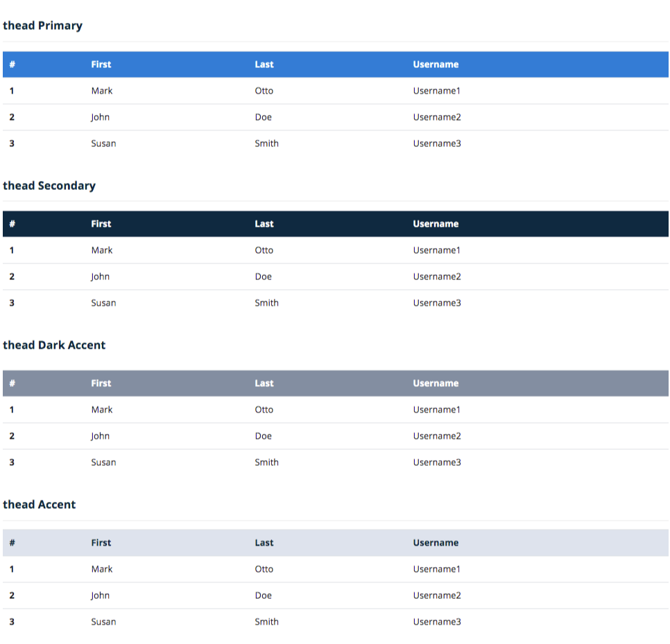Select 'Username2' in the Dark Accent table
Viewport: 670px width, 644px height.
(x=437, y=435)
